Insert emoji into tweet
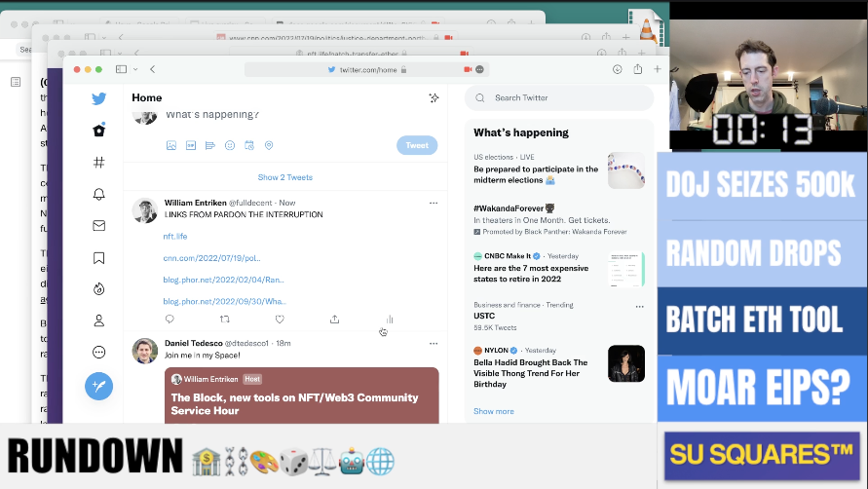Viewport: 868px width, 489px height. 230,145
